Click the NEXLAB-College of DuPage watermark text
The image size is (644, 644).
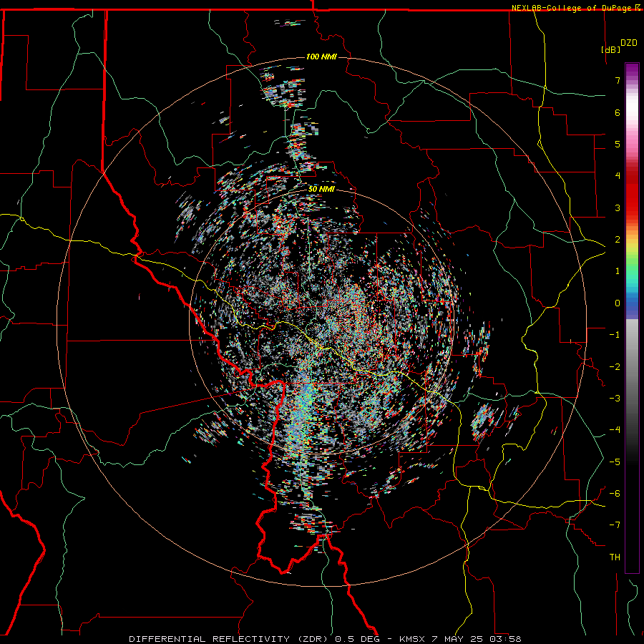point(575,8)
